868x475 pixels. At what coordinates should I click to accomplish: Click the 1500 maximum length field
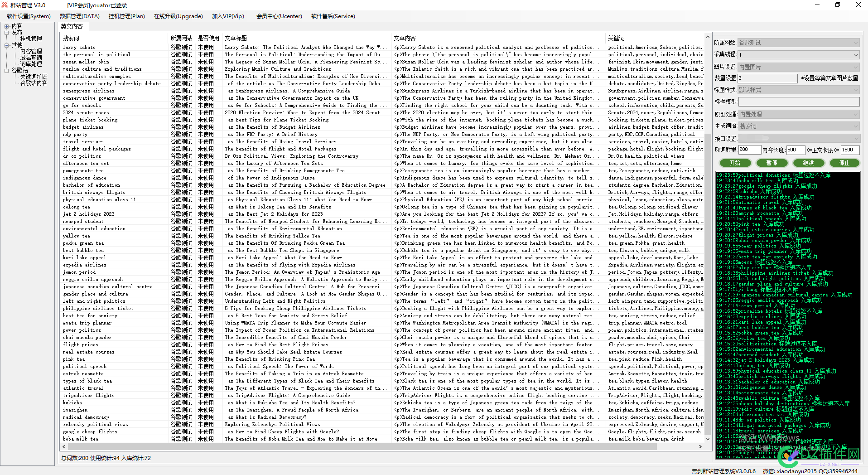click(850, 150)
